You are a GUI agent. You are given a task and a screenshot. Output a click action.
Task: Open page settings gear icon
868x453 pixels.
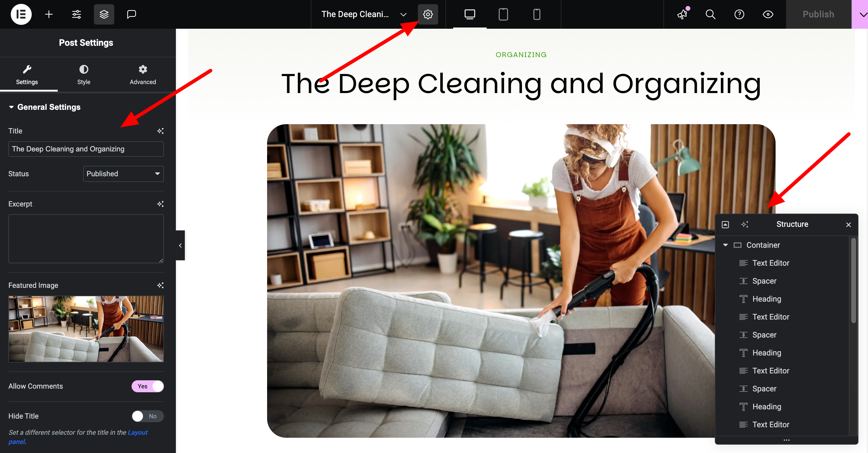tap(428, 14)
